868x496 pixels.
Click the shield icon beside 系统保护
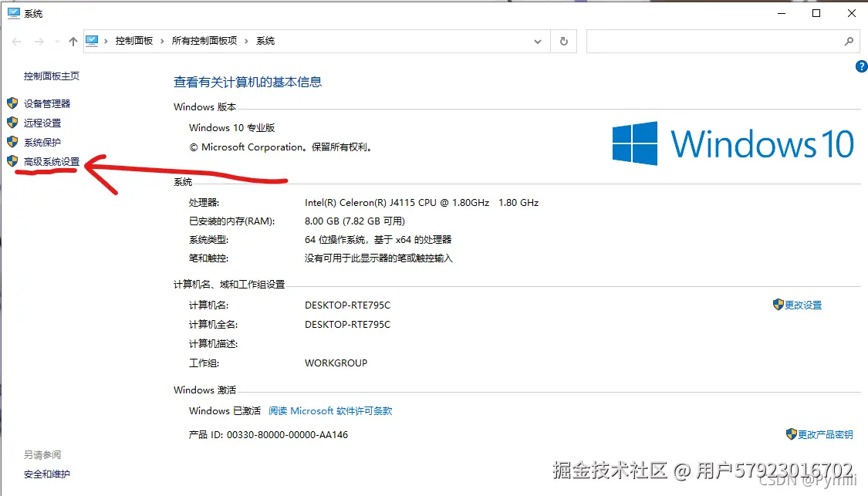point(12,142)
